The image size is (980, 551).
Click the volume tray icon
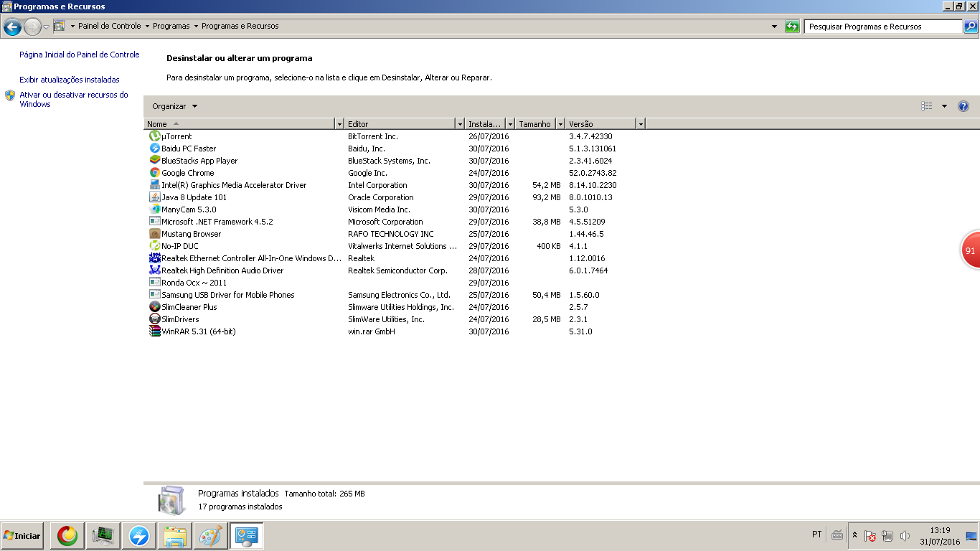click(x=905, y=536)
